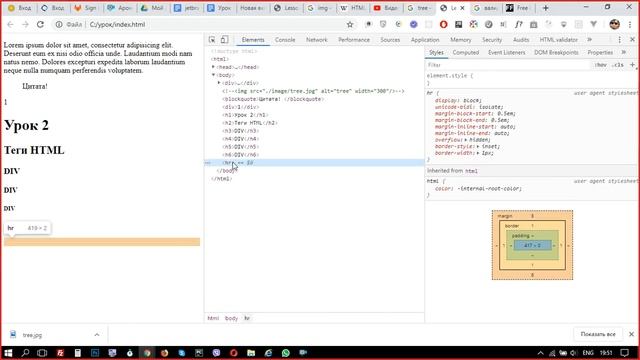Open Windows taskbar search
Screen dimensions: 640x360
25,353
